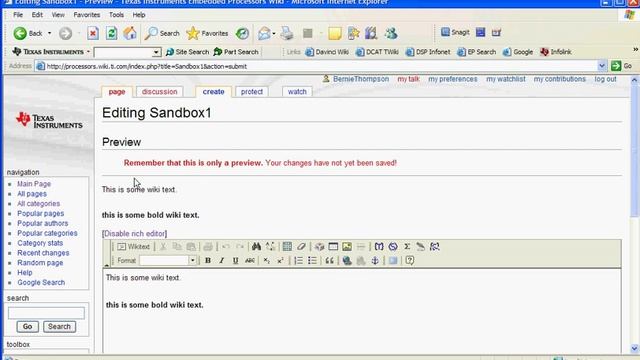Open the Recent changes navigation link
Screen dimensions: 640x360
43,253
